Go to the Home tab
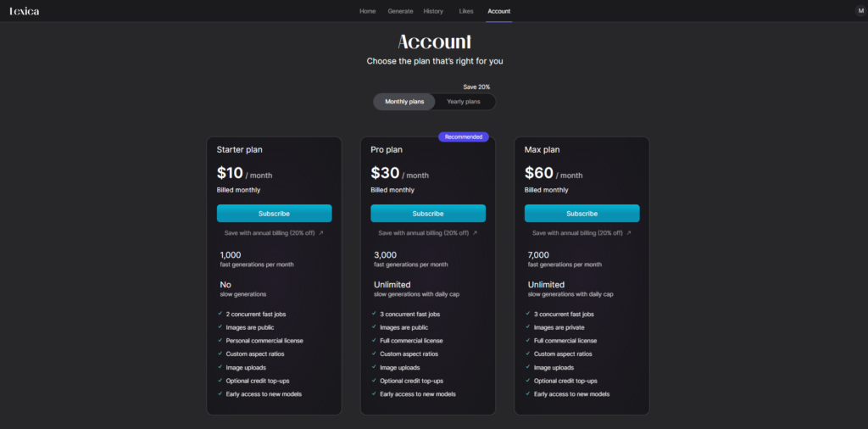 tap(368, 11)
